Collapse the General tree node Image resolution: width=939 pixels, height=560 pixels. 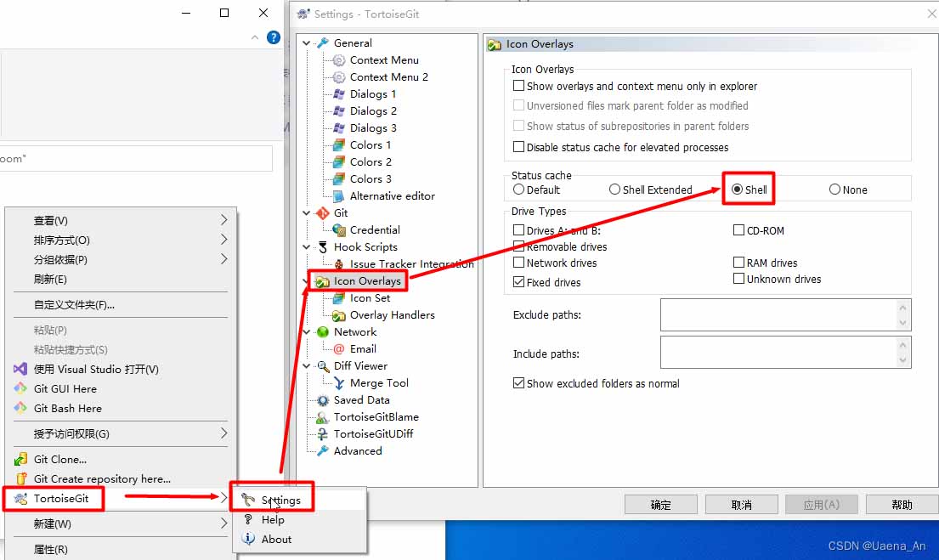[307, 43]
